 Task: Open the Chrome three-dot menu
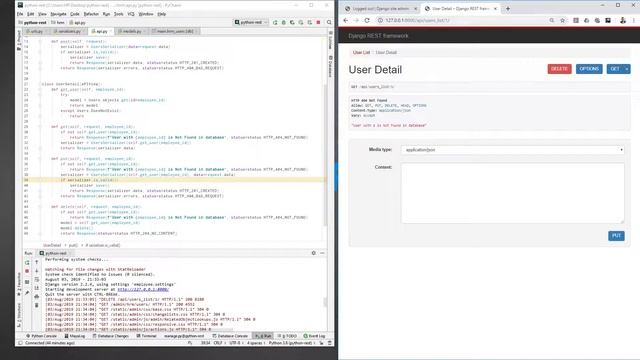click(x=634, y=20)
